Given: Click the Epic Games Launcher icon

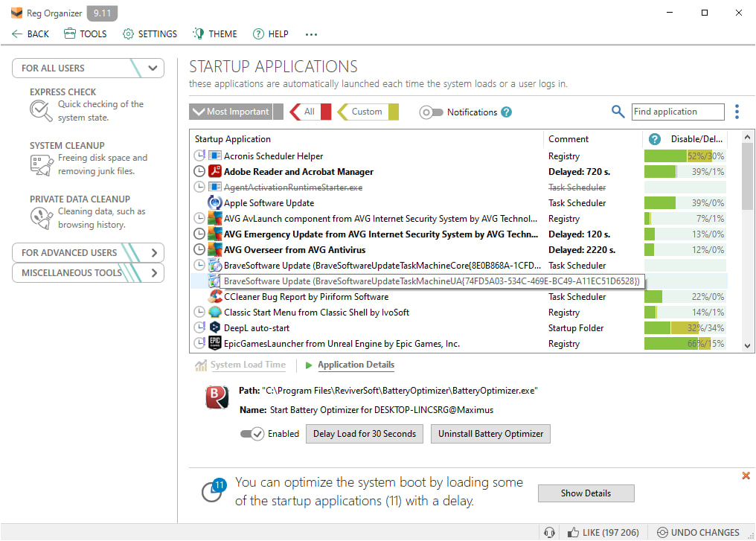Looking at the screenshot, I should coord(215,343).
